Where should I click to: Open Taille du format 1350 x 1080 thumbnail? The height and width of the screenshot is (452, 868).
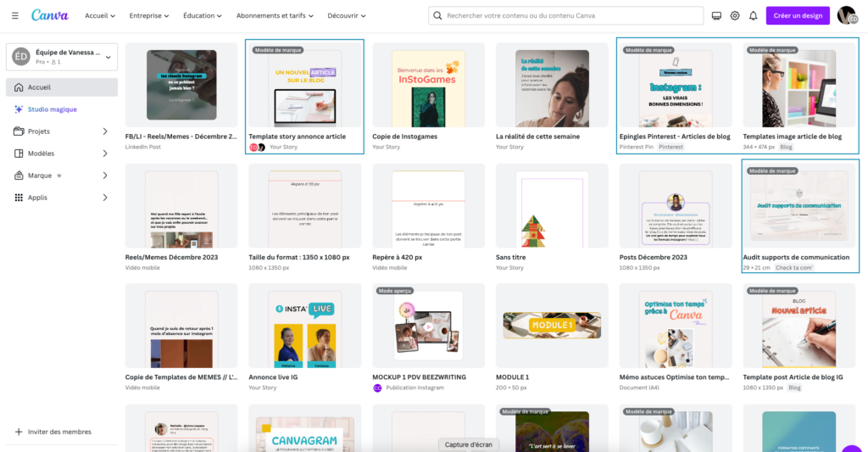pos(305,206)
